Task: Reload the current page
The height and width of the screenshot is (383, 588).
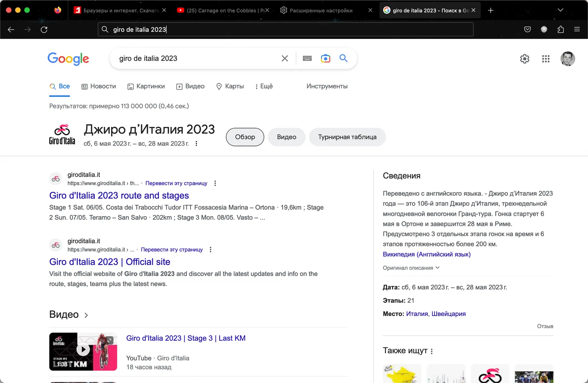Action: 44,29
